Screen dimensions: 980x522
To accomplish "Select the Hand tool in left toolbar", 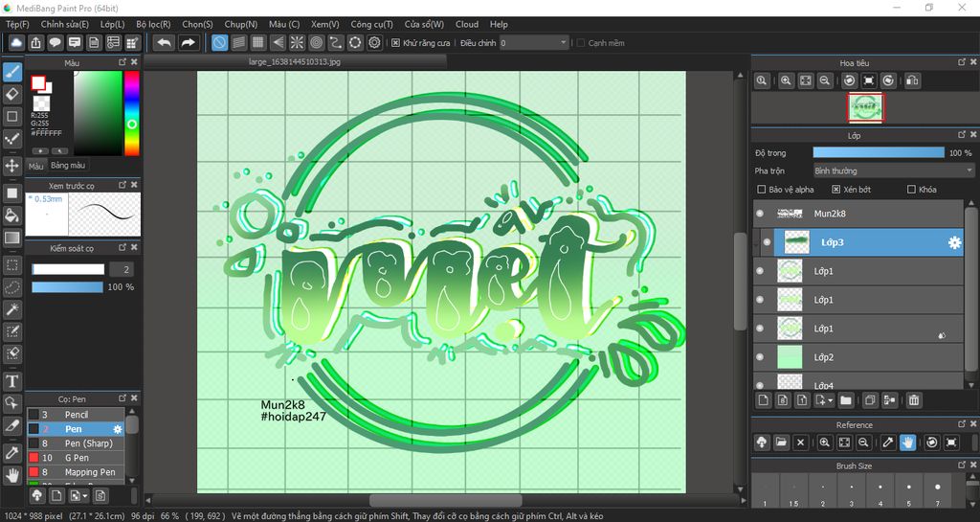I will click(11, 475).
